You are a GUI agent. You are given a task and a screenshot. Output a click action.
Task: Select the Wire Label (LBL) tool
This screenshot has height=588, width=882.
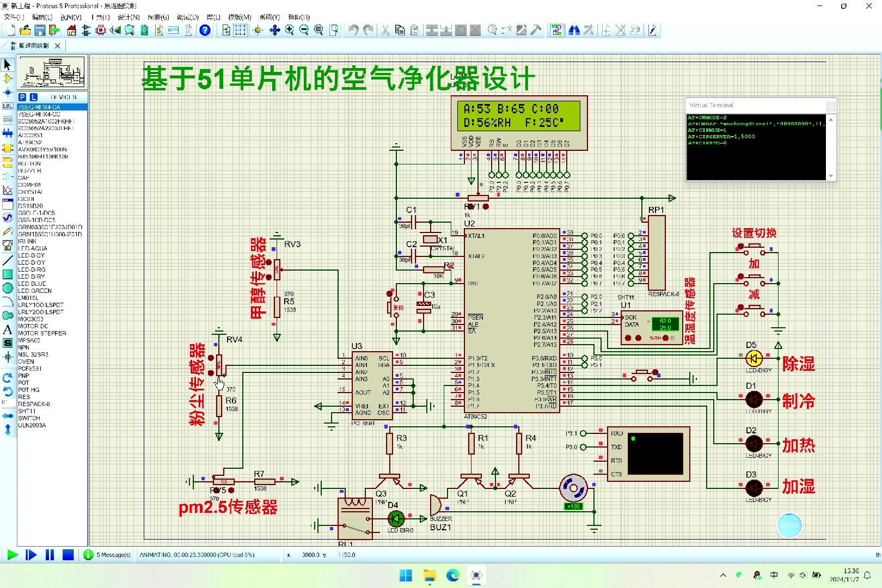7,106
